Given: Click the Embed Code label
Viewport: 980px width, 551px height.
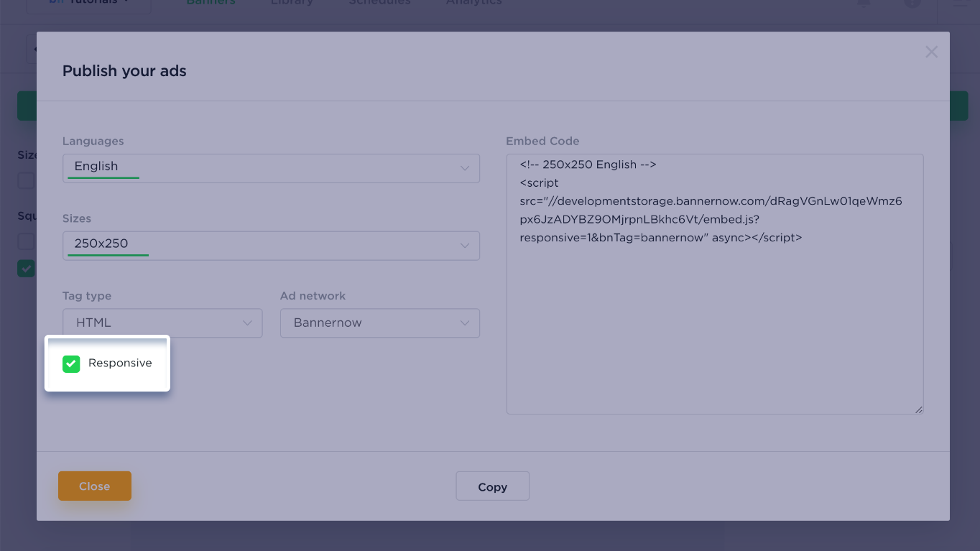Looking at the screenshot, I should tap(542, 142).
